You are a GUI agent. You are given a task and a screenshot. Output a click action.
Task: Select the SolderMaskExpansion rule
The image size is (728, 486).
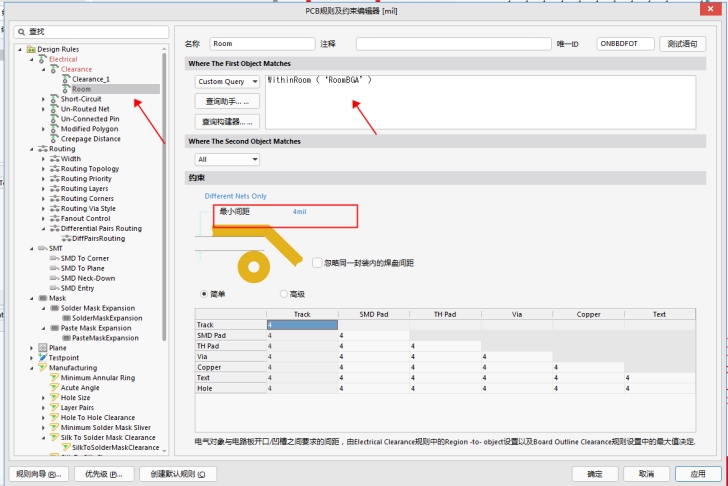point(107,318)
